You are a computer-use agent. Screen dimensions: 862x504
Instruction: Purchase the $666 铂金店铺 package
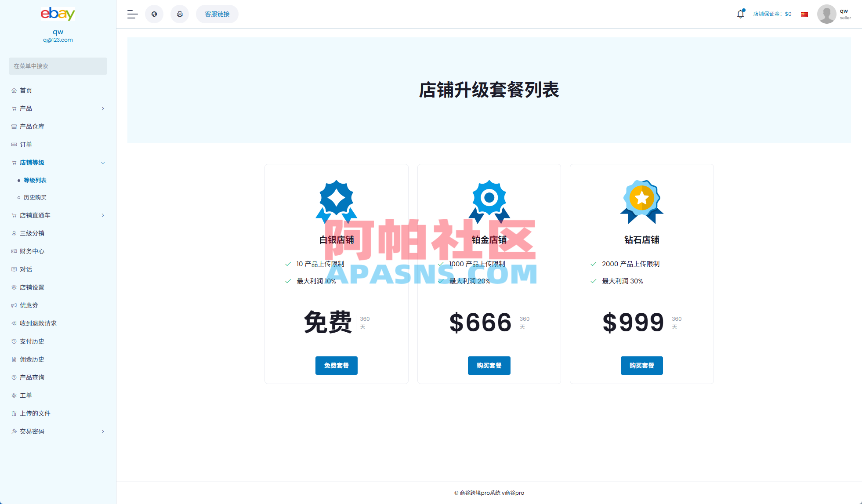click(489, 365)
